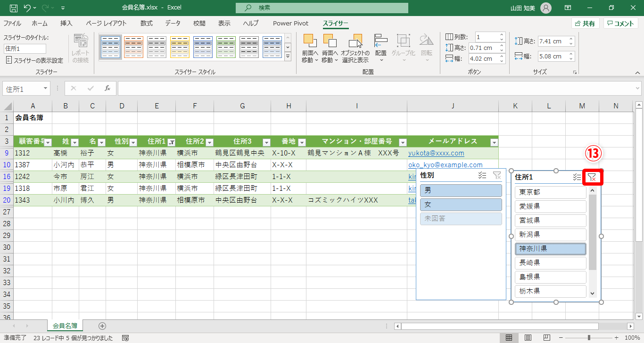
Task: Switch to Page Break Preview icon
Action: 547,338
